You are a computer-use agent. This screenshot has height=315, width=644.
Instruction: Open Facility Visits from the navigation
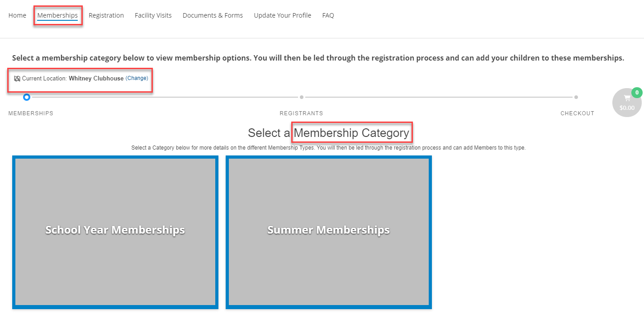(153, 15)
